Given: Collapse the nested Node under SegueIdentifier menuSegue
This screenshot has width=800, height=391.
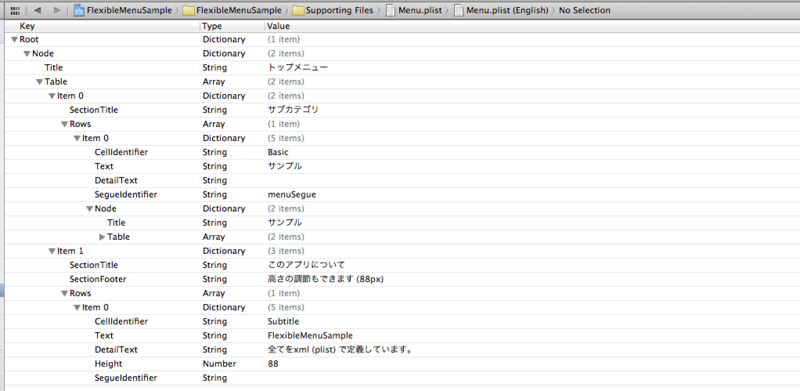Looking at the screenshot, I should [89, 209].
